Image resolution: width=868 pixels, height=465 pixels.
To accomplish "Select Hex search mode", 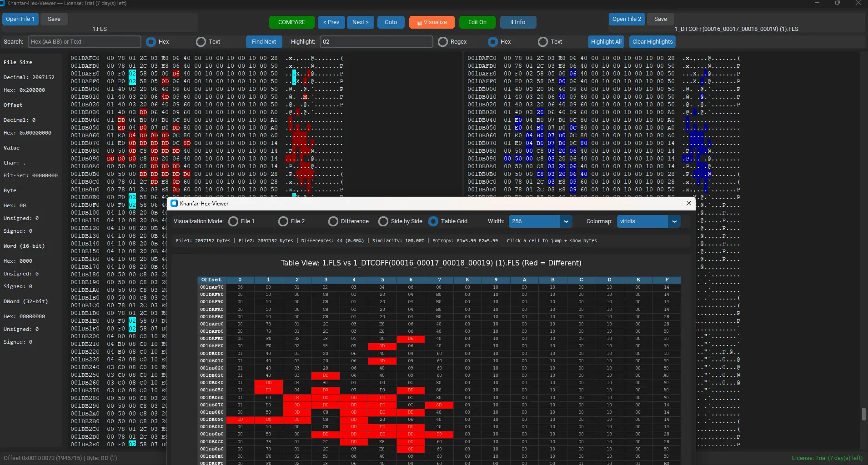I will [x=151, y=42].
